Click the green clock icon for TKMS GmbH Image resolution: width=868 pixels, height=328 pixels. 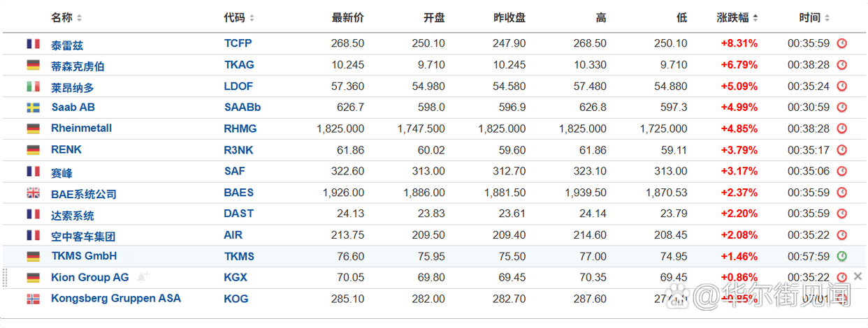(841, 256)
